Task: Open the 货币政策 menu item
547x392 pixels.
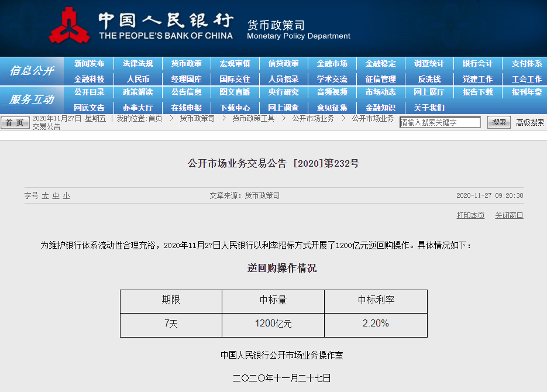Action: point(186,64)
